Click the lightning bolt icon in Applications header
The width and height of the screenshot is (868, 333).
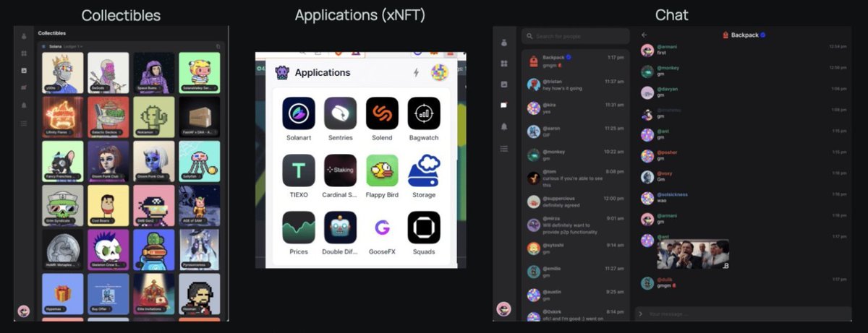tap(416, 72)
